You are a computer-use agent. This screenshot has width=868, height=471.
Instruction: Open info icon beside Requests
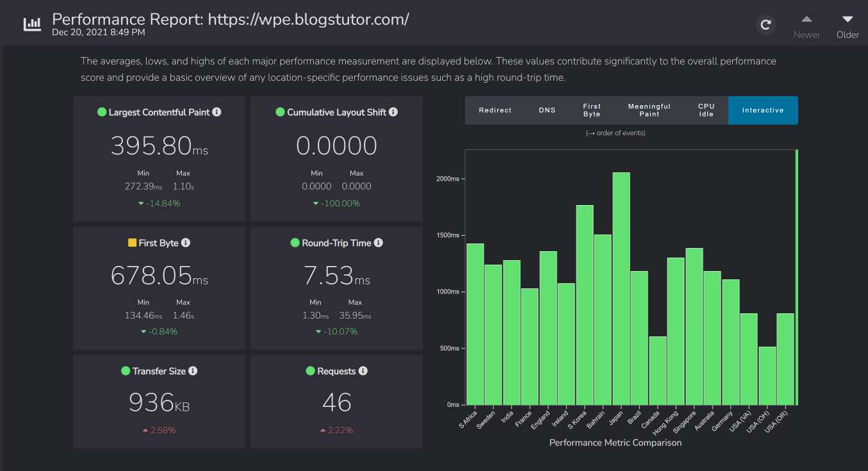363,371
